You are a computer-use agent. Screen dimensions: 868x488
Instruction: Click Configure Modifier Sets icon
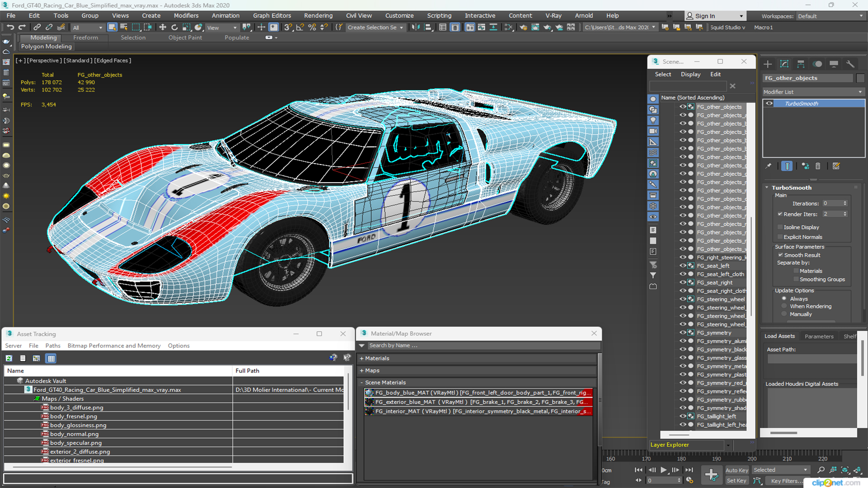coord(836,166)
